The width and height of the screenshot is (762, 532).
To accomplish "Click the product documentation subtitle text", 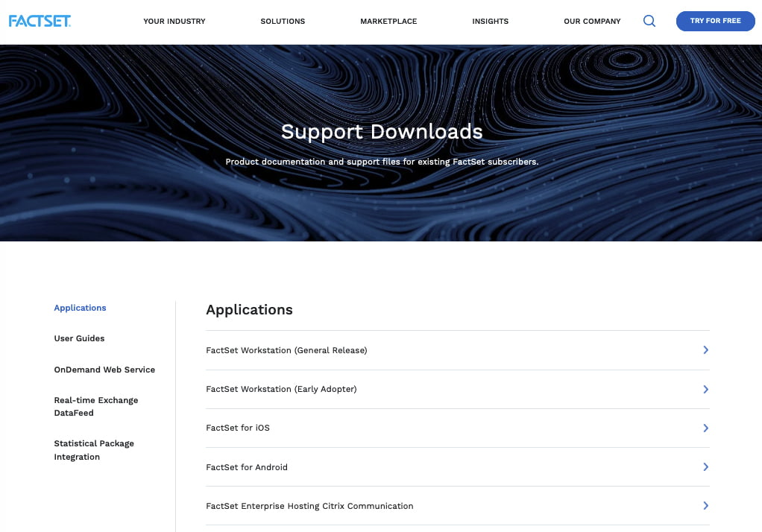I will (x=382, y=162).
